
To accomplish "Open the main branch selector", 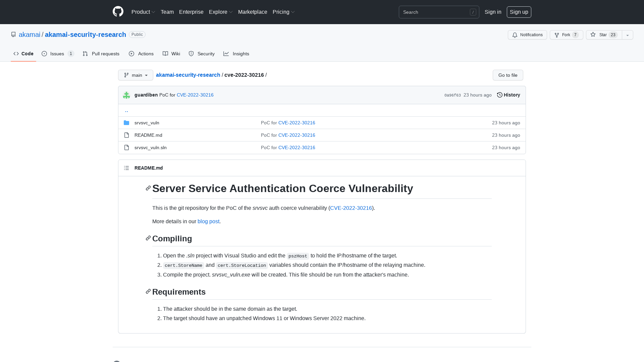I will 136,75.
